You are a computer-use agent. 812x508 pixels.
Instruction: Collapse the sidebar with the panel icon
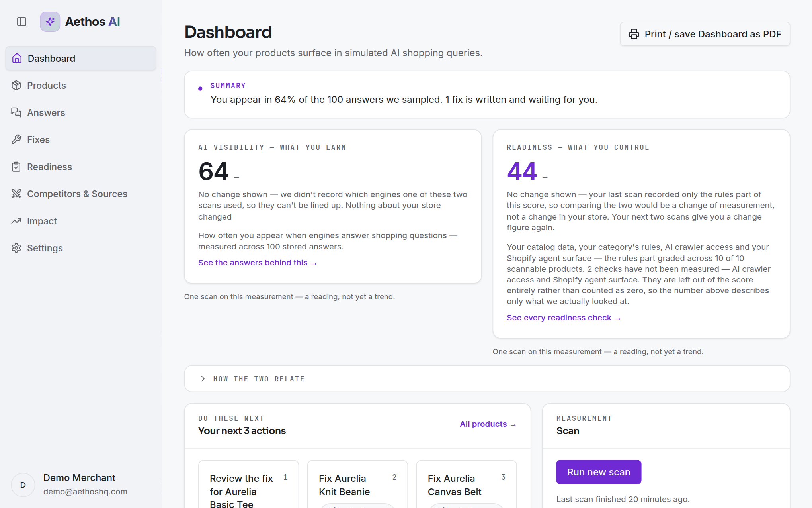21,22
